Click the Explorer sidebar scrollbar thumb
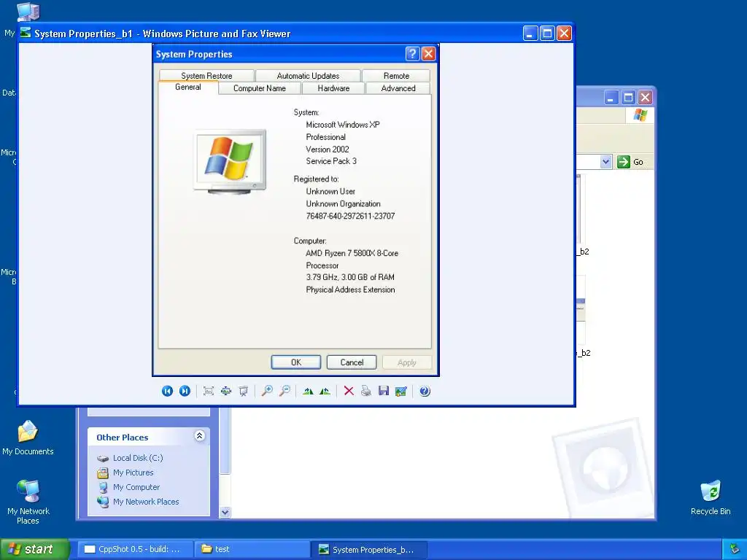747x560 pixels. click(225, 440)
